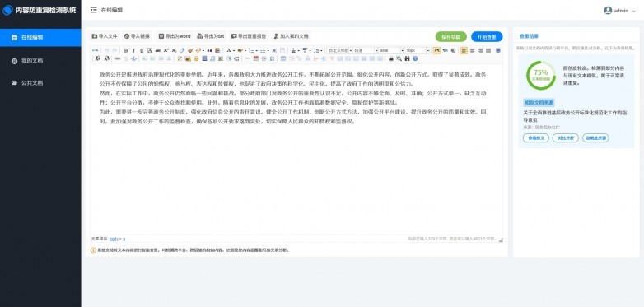Click the paste plain text icon
This screenshot has width=644, height=307.
[217, 50]
